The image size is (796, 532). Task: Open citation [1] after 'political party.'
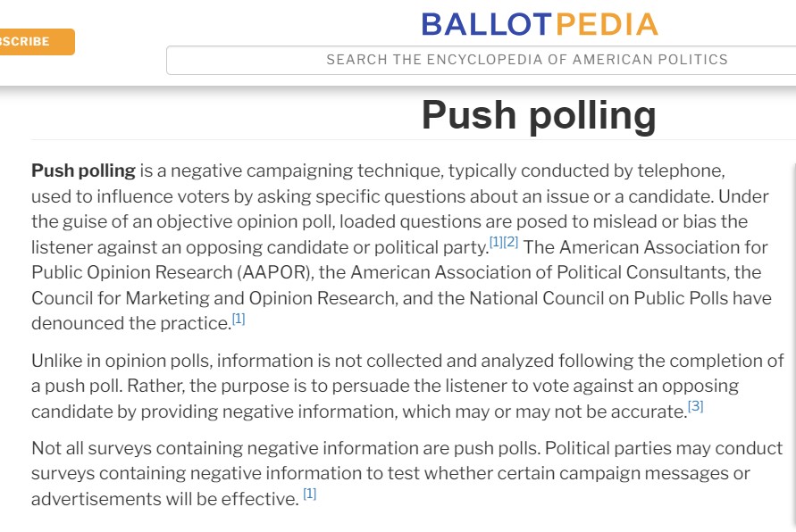(496, 243)
